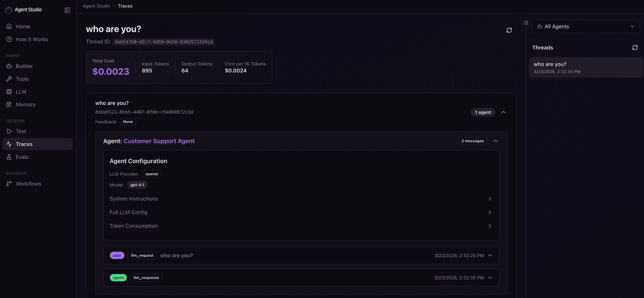Go to the LLM settings

[x=21, y=92]
